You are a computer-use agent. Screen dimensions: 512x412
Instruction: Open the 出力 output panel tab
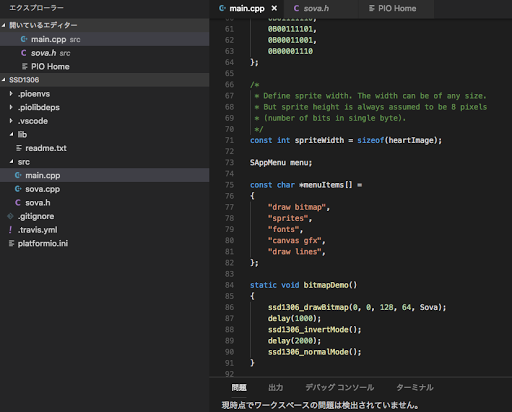(x=276, y=387)
